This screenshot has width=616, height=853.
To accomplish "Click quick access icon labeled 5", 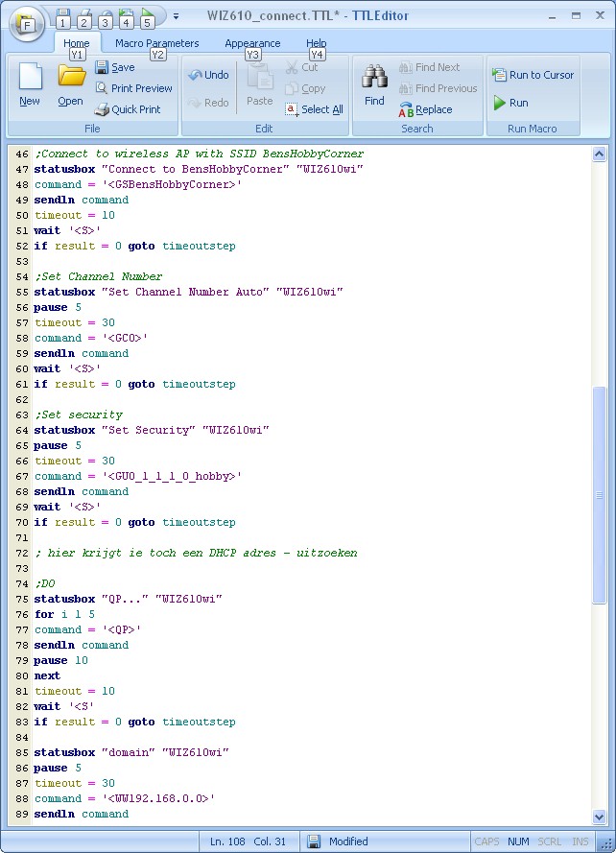I will click(147, 16).
